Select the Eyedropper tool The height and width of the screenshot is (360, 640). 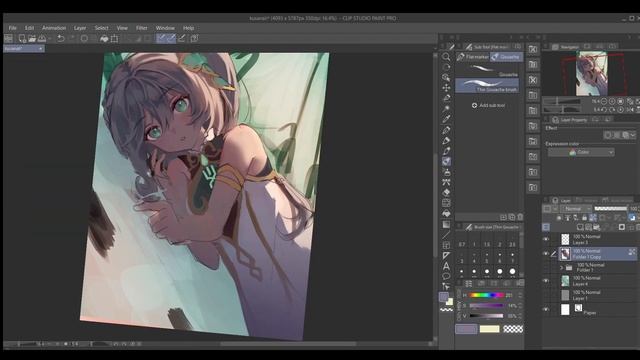coord(447,119)
